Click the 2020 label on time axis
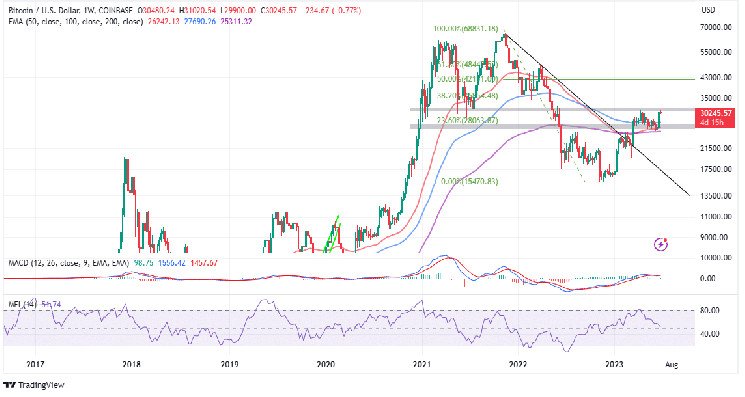 click(325, 365)
